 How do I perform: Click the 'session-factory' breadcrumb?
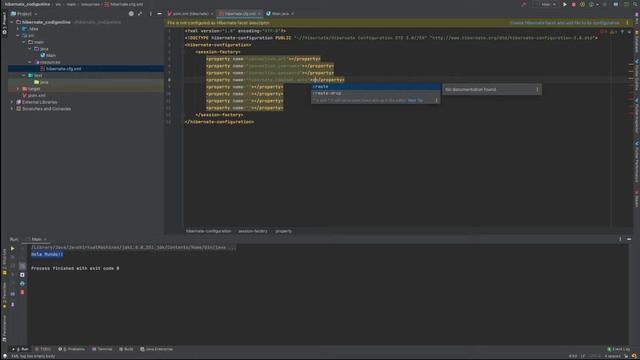(253, 231)
